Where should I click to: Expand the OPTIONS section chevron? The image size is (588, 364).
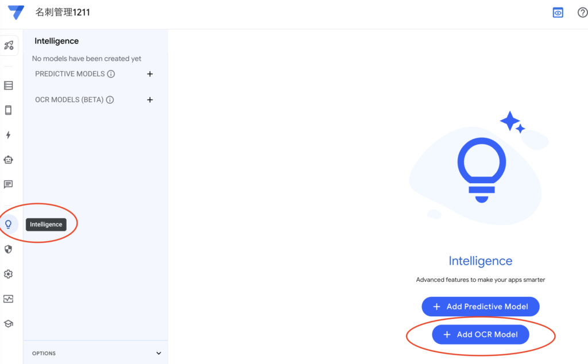pyautogui.click(x=159, y=353)
